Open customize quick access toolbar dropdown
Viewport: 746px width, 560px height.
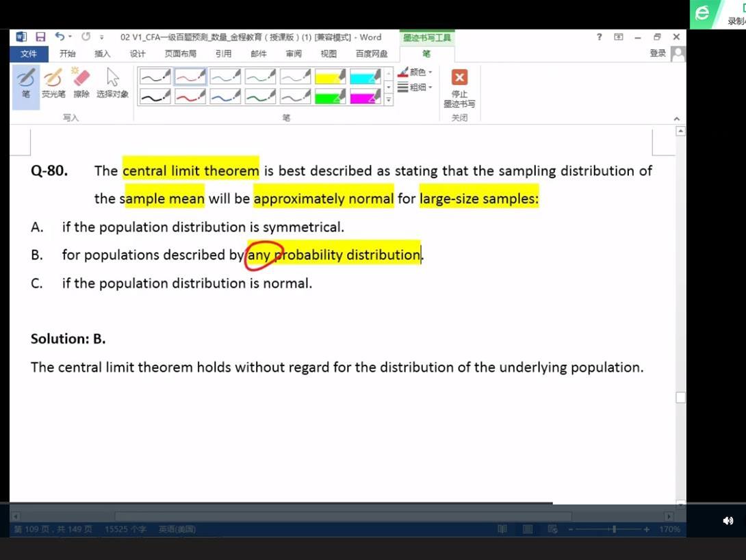click(101, 37)
